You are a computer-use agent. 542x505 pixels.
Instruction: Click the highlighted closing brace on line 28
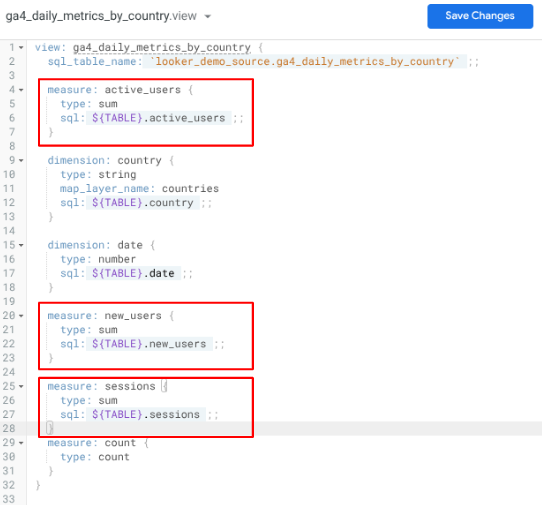tap(50, 429)
